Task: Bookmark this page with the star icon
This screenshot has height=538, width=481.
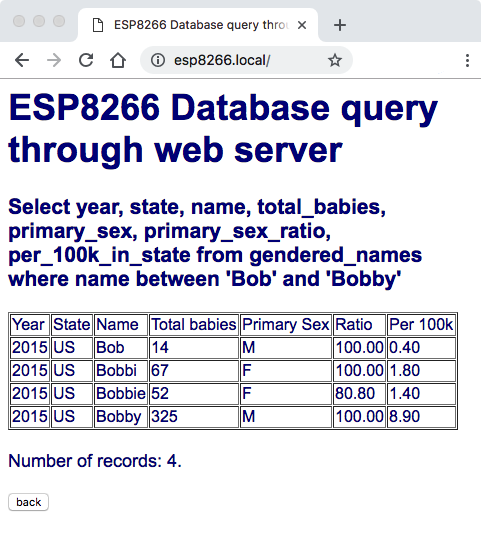Action: [x=335, y=60]
